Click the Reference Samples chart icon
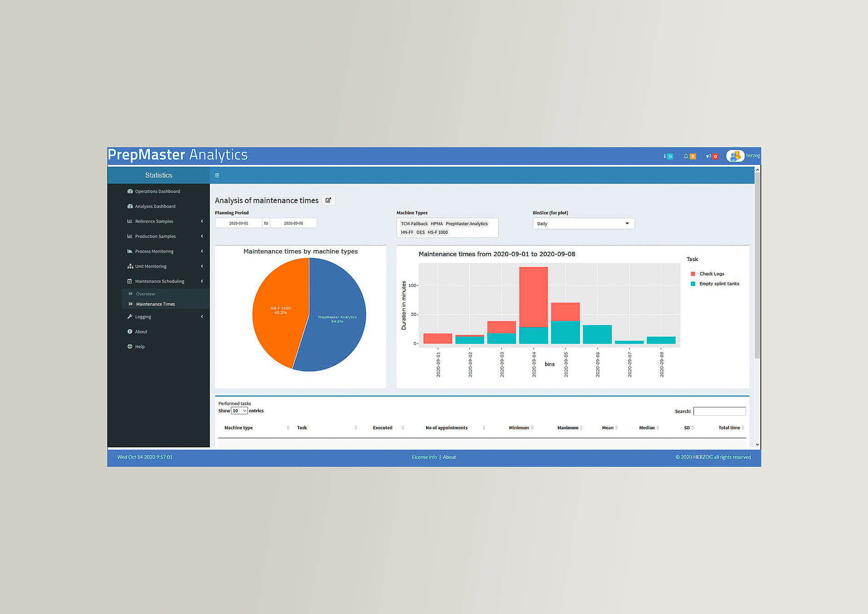This screenshot has height=614, width=868. pyautogui.click(x=130, y=221)
